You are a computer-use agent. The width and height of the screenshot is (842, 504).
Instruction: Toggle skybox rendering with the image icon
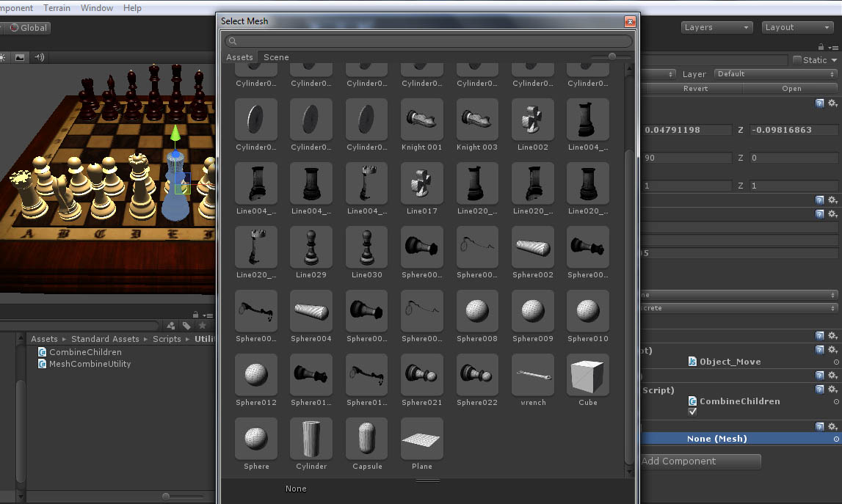click(x=19, y=56)
